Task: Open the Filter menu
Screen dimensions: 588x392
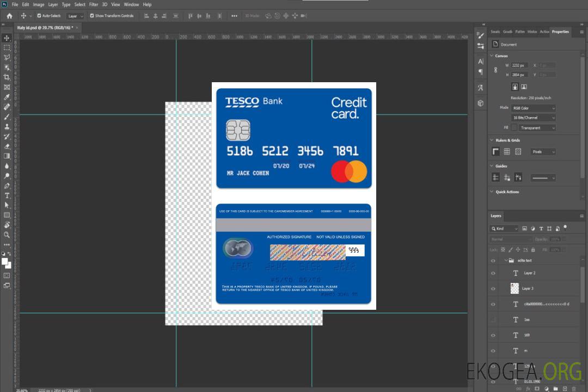Action: (94, 4)
